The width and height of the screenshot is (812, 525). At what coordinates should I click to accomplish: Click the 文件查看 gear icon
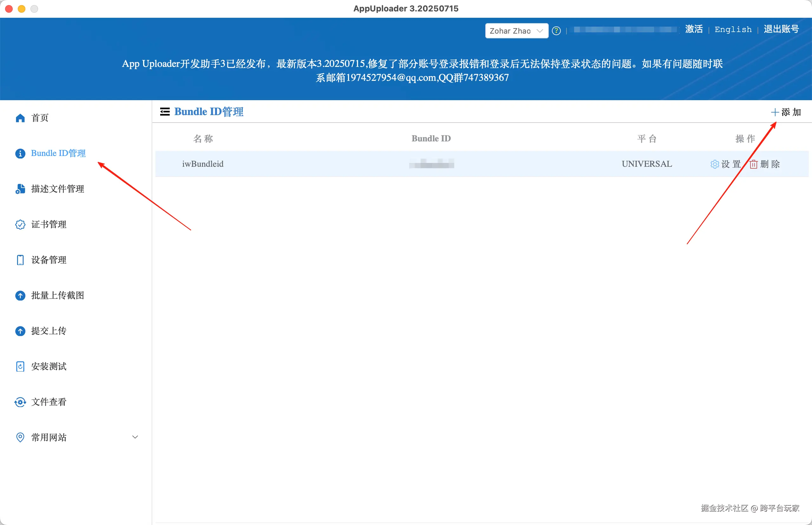click(20, 402)
